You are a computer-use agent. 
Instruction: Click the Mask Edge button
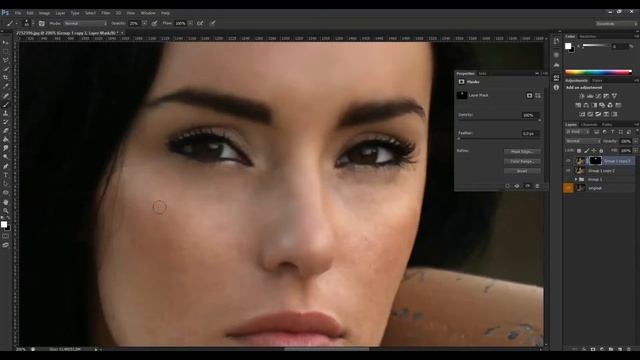[x=522, y=152]
